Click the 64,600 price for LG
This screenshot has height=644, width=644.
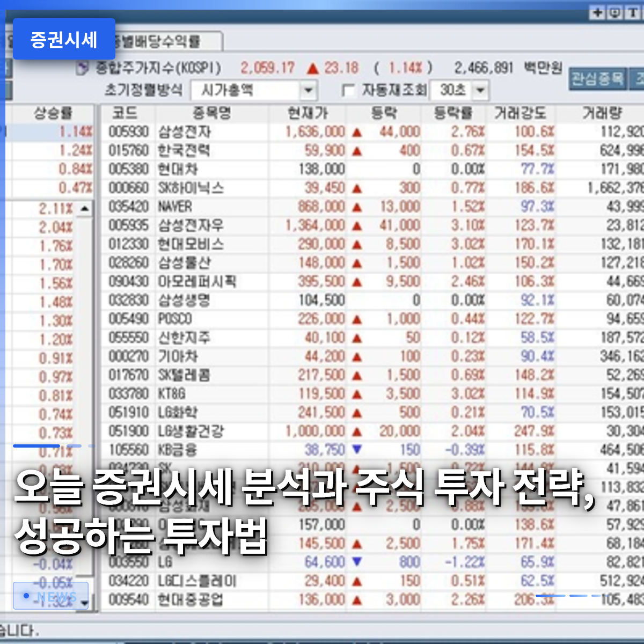coord(325,562)
